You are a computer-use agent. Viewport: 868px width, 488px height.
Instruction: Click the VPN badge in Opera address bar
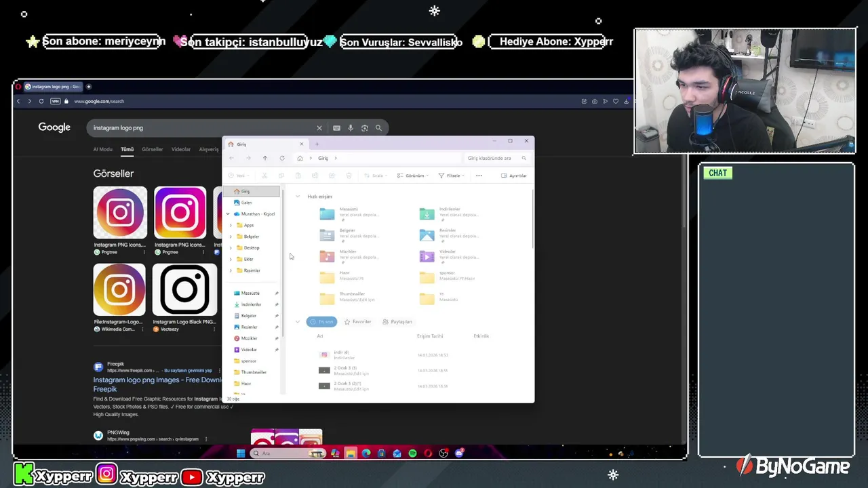pos(56,101)
